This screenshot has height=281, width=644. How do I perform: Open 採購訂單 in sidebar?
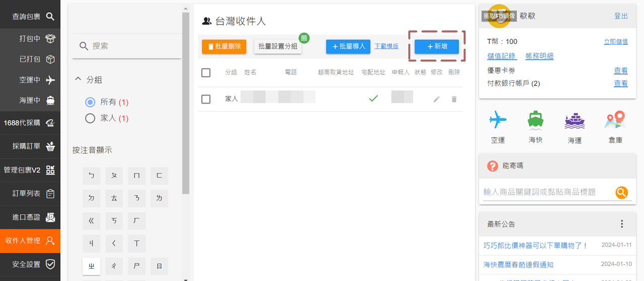[30, 146]
